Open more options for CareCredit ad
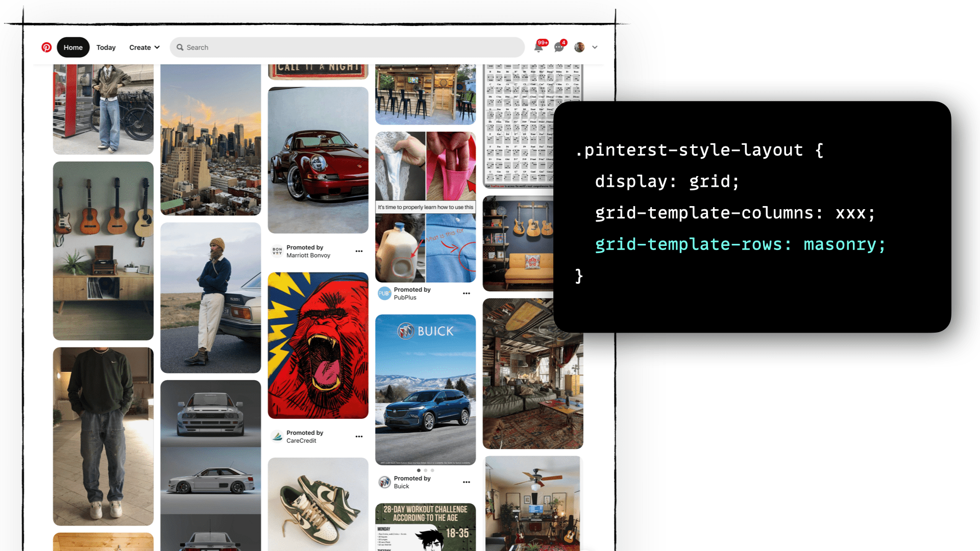Viewport: 980px width, 551px height. click(359, 437)
